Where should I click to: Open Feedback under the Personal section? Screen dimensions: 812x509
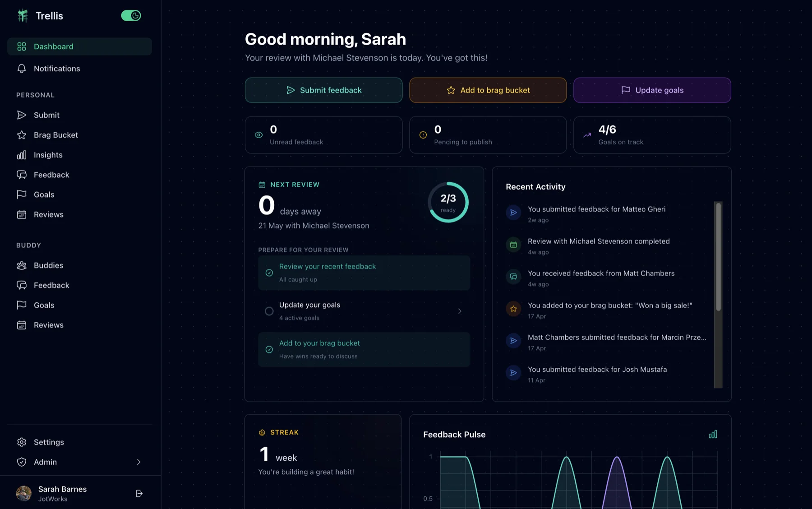click(79, 175)
